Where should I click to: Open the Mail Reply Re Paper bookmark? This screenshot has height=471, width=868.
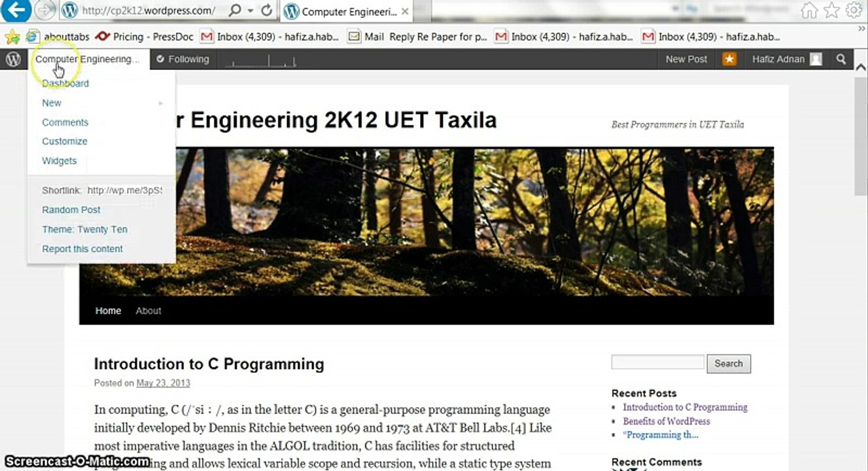tap(418, 37)
